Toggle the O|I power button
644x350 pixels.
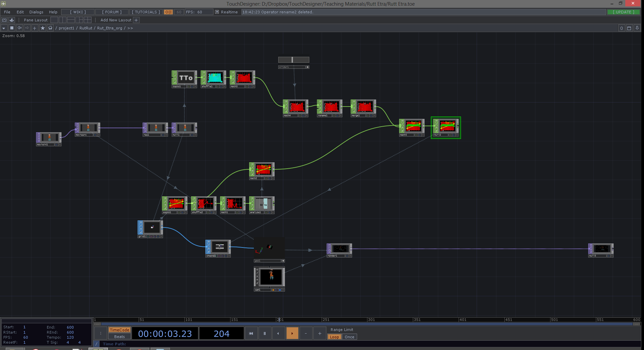point(168,12)
